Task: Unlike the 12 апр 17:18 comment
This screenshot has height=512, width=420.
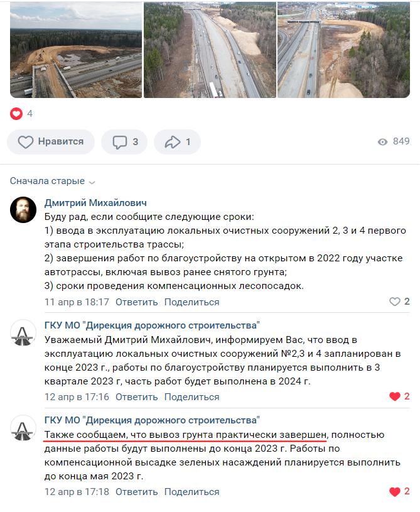Action: coord(394,491)
